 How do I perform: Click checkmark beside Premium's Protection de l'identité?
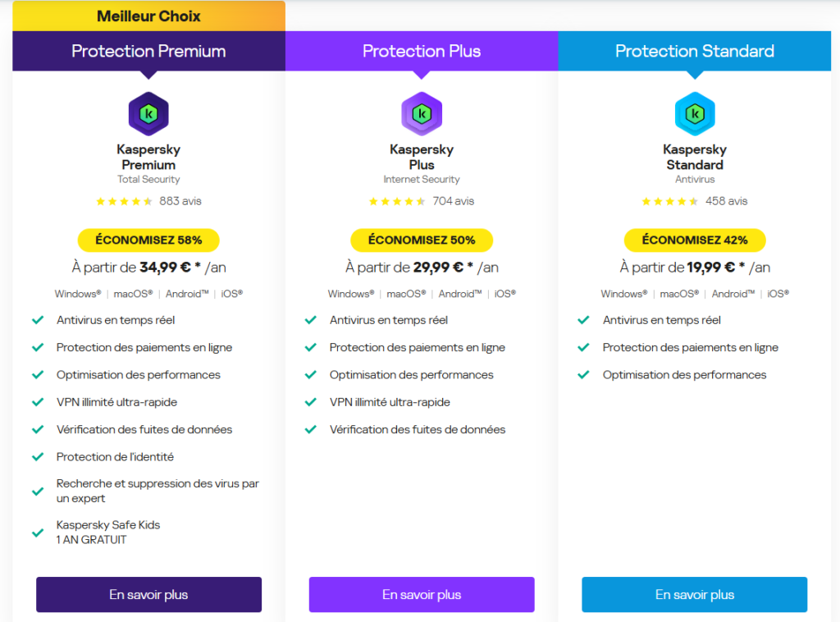(38, 457)
